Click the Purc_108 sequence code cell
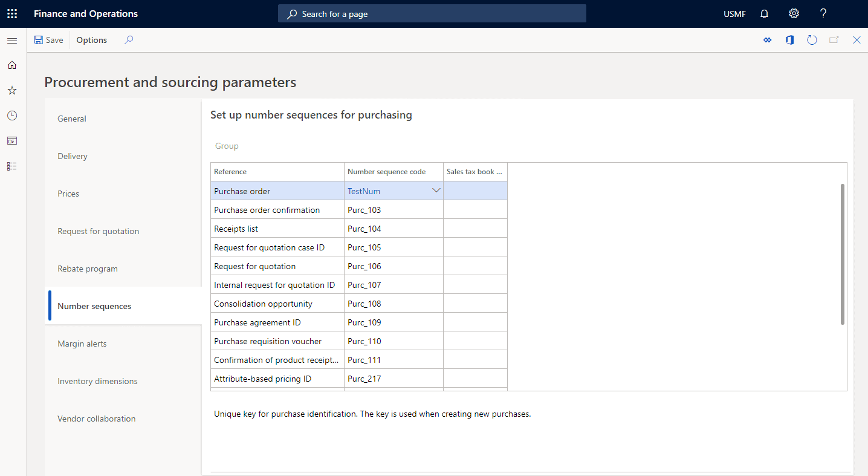The height and width of the screenshot is (476, 868). [x=394, y=304]
